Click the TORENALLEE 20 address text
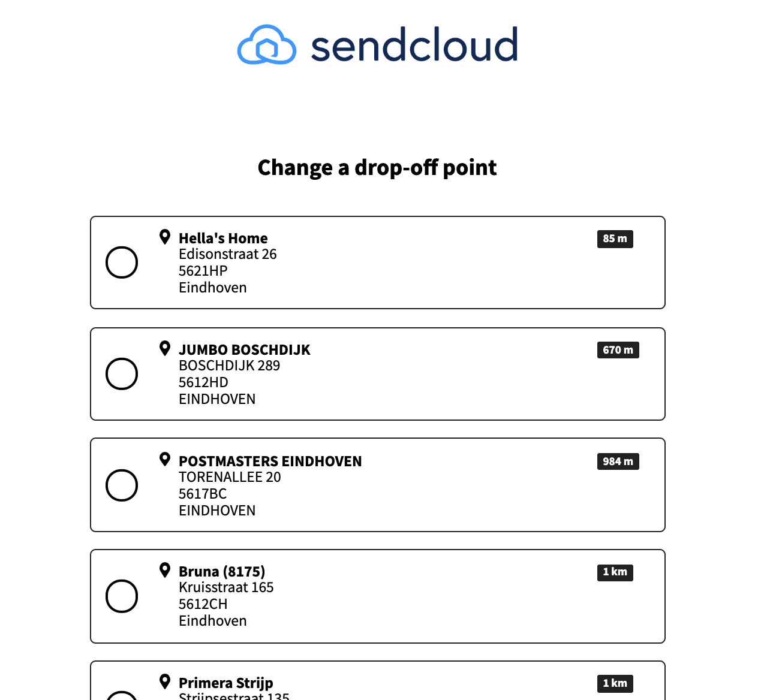The image size is (770, 700). (230, 477)
